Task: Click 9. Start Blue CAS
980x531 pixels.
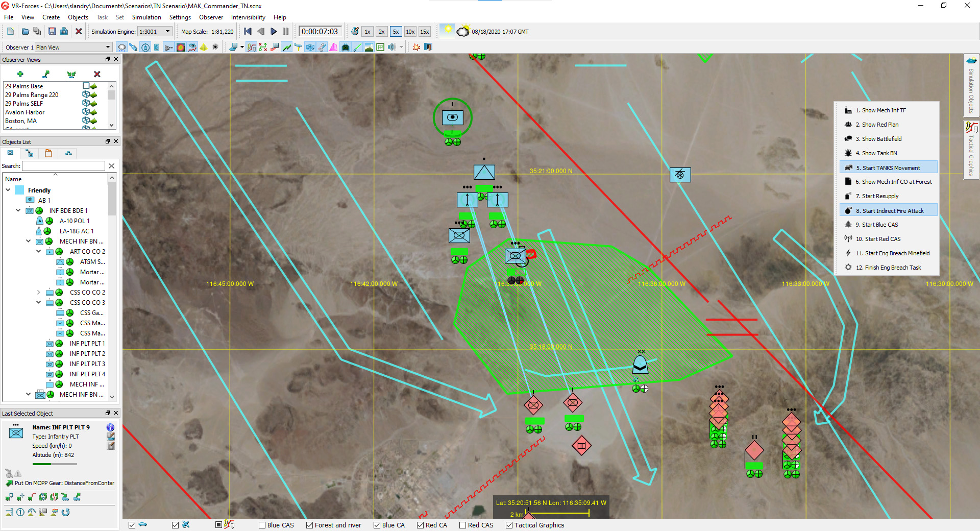Action: [x=877, y=225]
